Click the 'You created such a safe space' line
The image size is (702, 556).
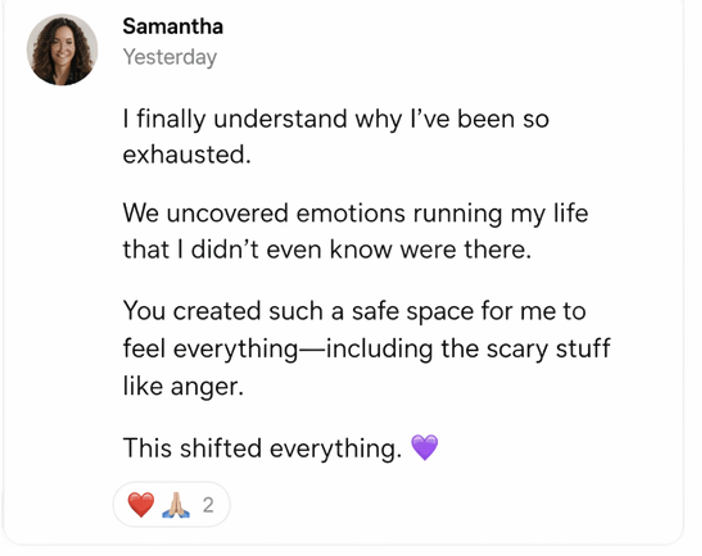(x=355, y=311)
